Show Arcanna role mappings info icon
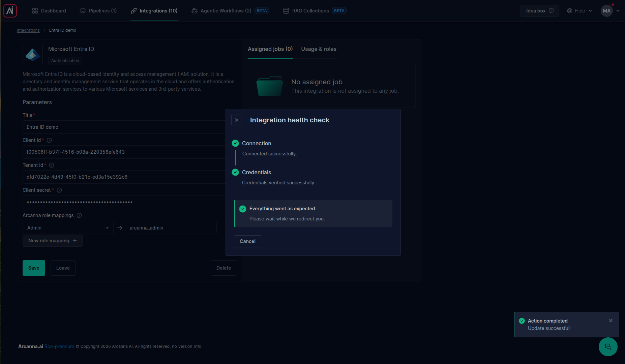 pyautogui.click(x=79, y=215)
